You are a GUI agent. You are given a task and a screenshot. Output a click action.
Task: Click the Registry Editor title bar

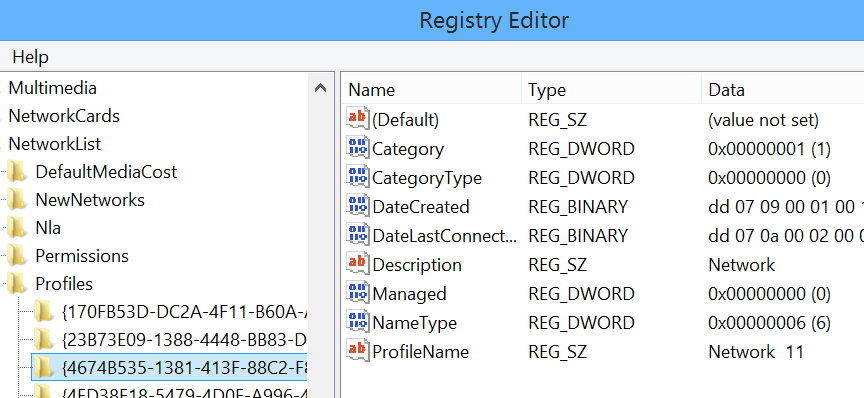[x=432, y=20]
